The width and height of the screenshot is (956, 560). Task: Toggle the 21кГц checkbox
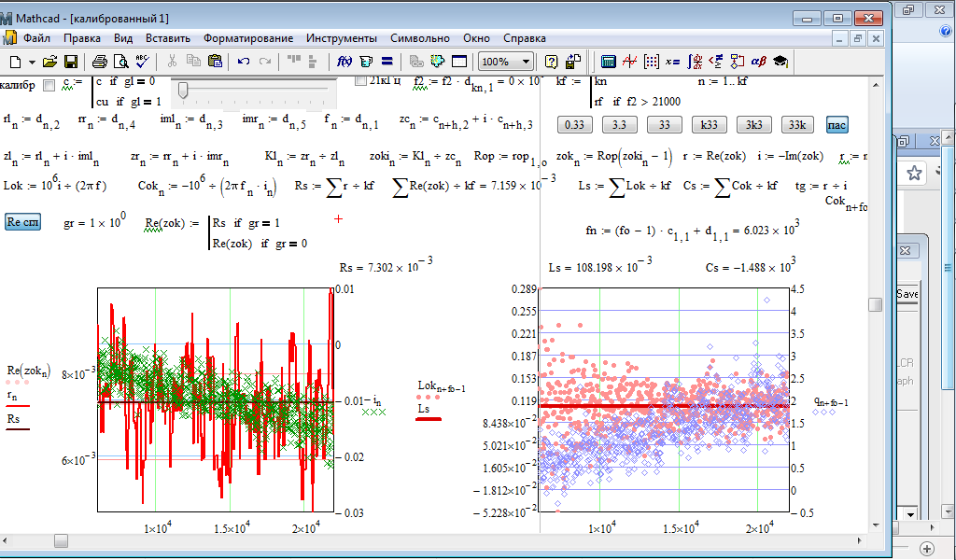361,81
